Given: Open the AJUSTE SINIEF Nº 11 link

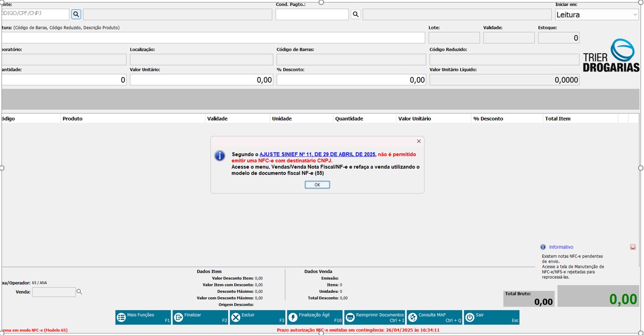Looking at the screenshot, I should pos(317,154).
